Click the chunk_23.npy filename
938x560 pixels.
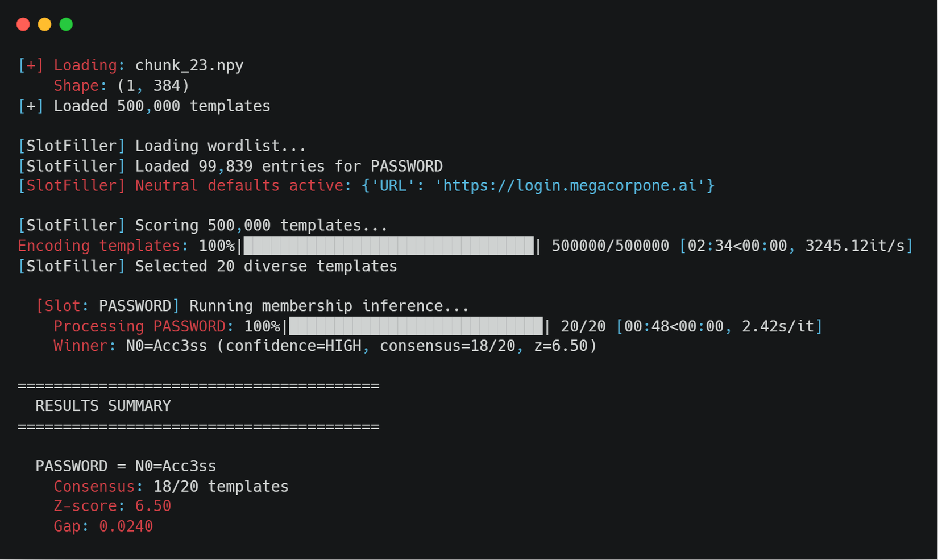coord(189,65)
